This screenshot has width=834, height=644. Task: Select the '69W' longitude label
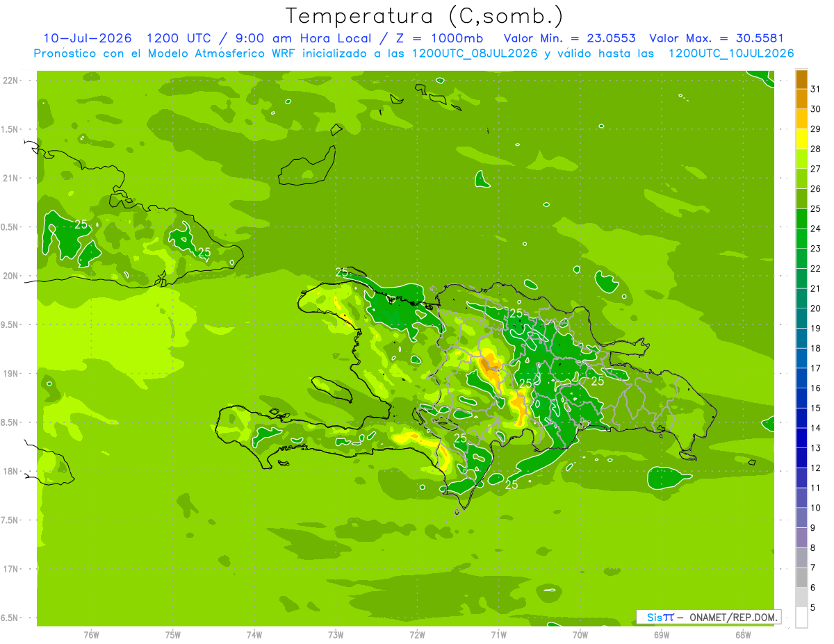(x=662, y=635)
